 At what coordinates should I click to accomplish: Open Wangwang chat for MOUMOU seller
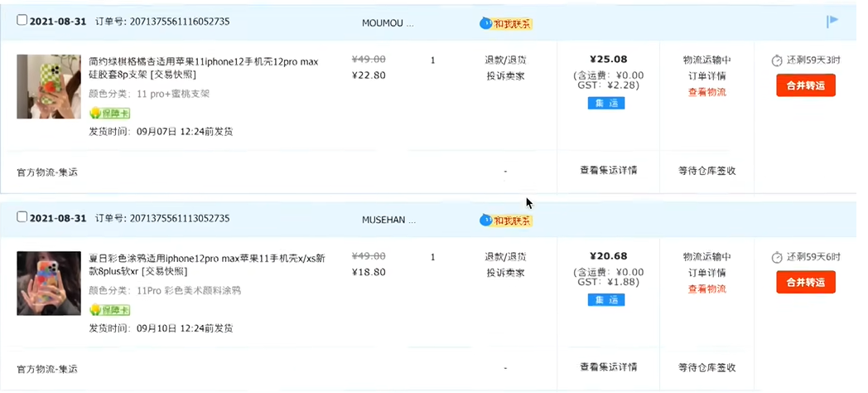click(506, 23)
